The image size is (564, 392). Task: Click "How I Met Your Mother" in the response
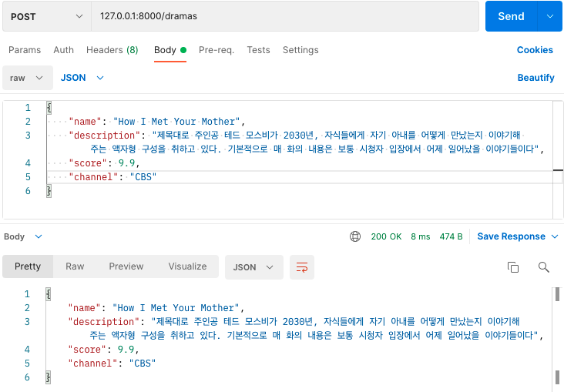pyautogui.click(x=176, y=308)
